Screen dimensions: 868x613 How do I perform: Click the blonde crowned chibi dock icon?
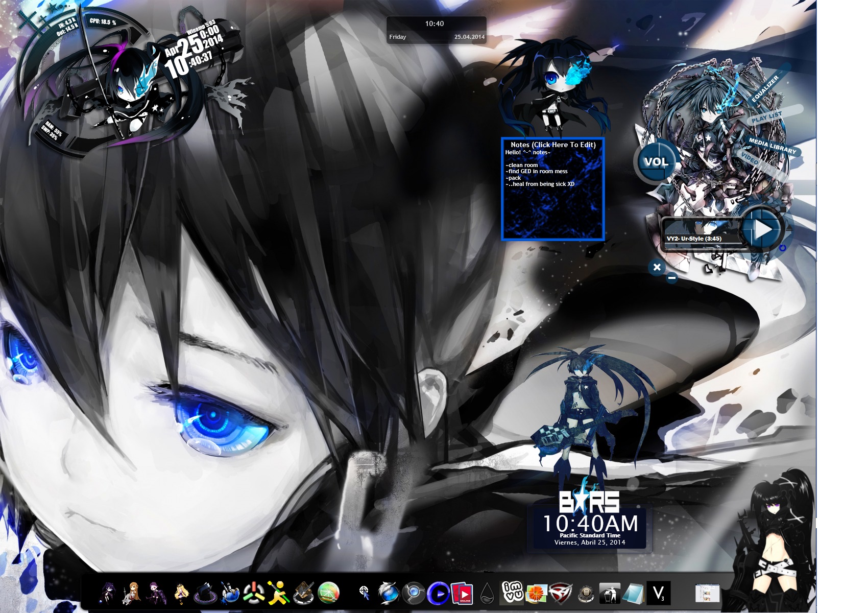181,594
